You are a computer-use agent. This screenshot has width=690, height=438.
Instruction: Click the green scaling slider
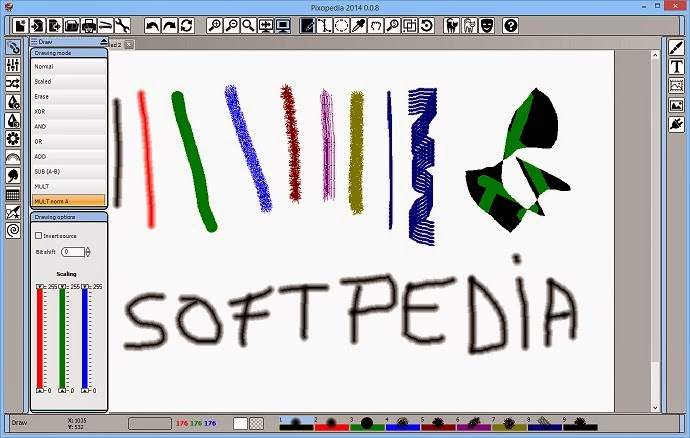pyautogui.click(x=62, y=339)
